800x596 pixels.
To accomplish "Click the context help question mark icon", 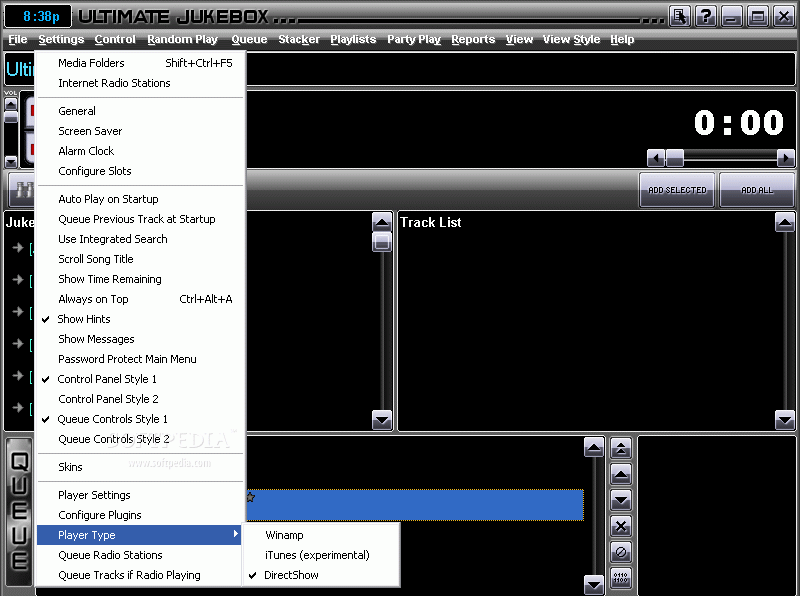I will point(705,16).
